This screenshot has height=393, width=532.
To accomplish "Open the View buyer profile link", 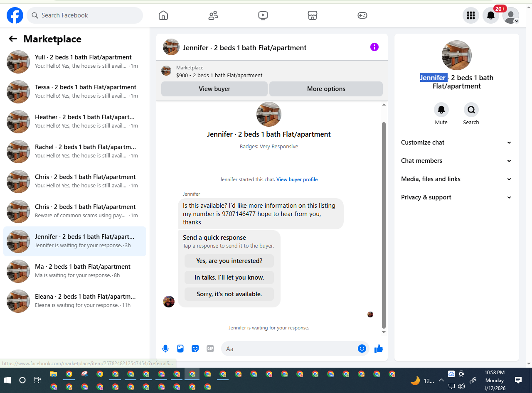I will coord(297,179).
